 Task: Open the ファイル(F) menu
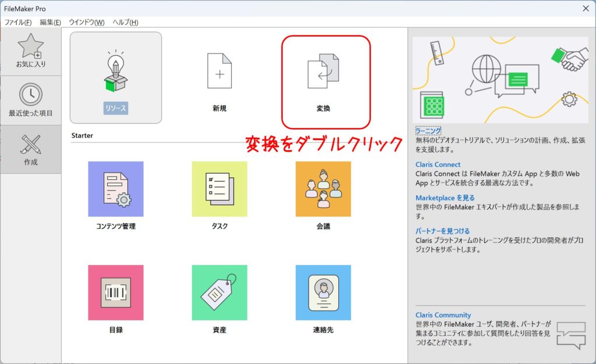point(18,22)
